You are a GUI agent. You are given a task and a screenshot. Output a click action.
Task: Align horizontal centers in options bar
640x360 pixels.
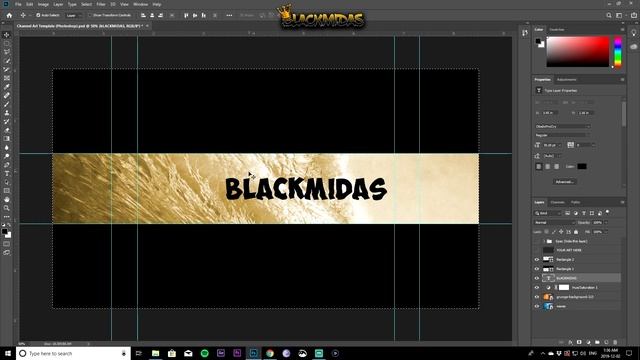tap(152, 15)
